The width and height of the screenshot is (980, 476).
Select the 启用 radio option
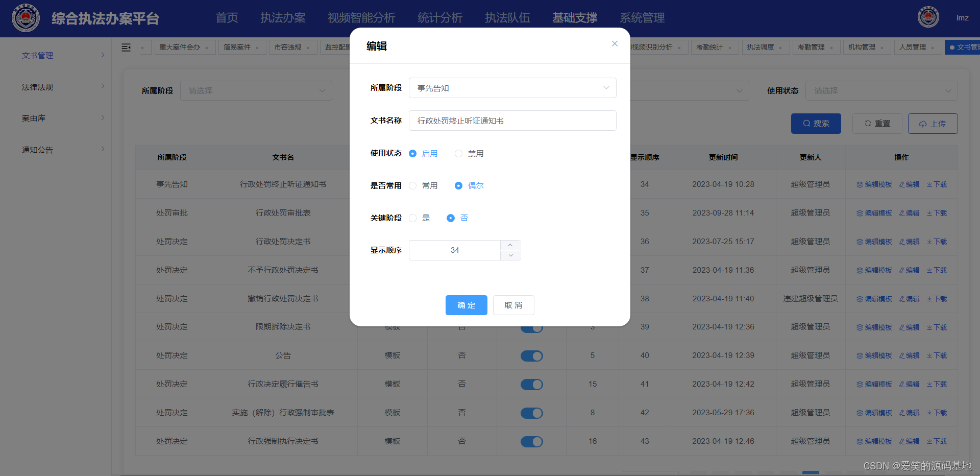pos(423,153)
